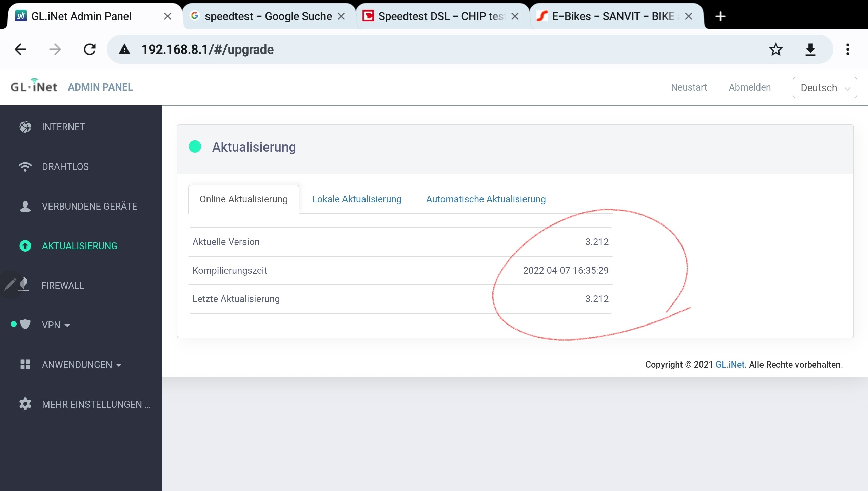Screen dimensions: 868x491
Task: Click the Firewall icon in sidebar
Action: coord(24,284)
